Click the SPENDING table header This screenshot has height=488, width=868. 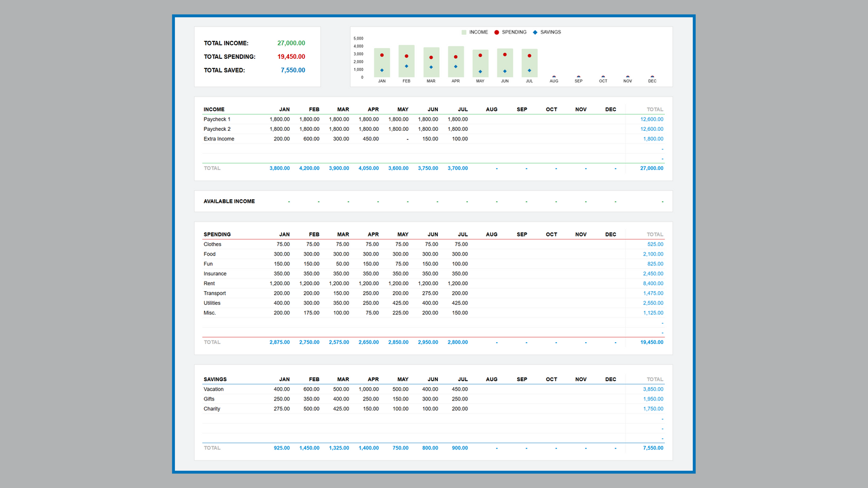pyautogui.click(x=217, y=235)
